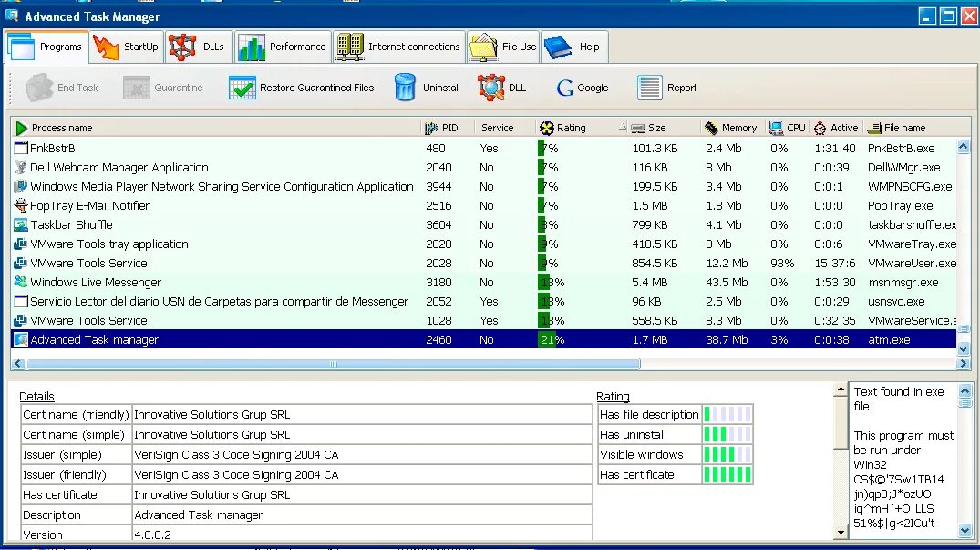Image resolution: width=980 pixels, height=550 pixels.
Task: Click Visible windows rating bar
Action: (727, 454)
